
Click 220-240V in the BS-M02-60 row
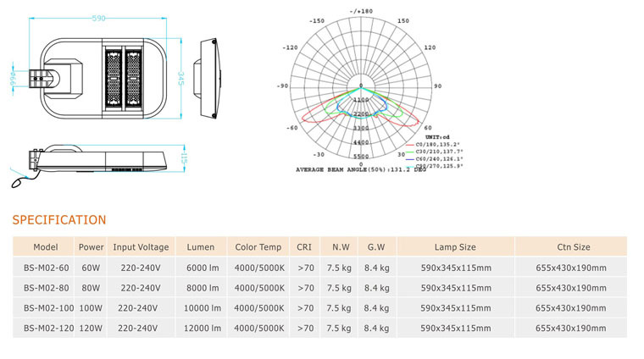tap(141, 268)
